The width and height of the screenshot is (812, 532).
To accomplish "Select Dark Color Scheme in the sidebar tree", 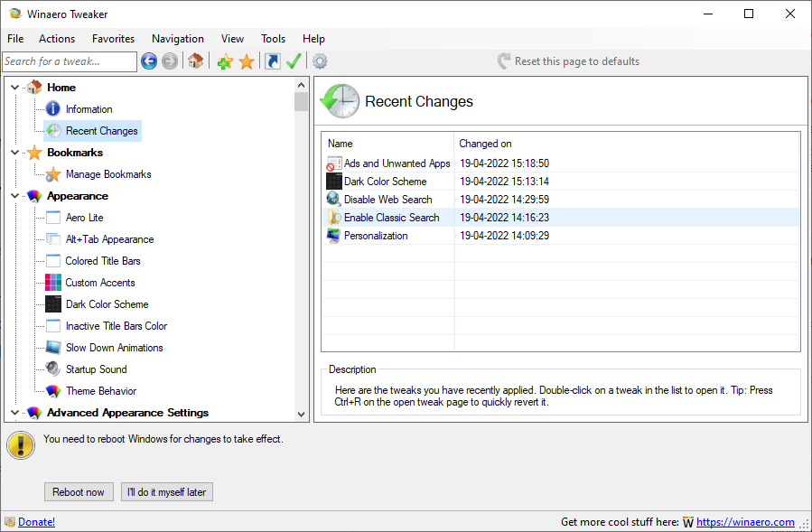I will (107, 304).
